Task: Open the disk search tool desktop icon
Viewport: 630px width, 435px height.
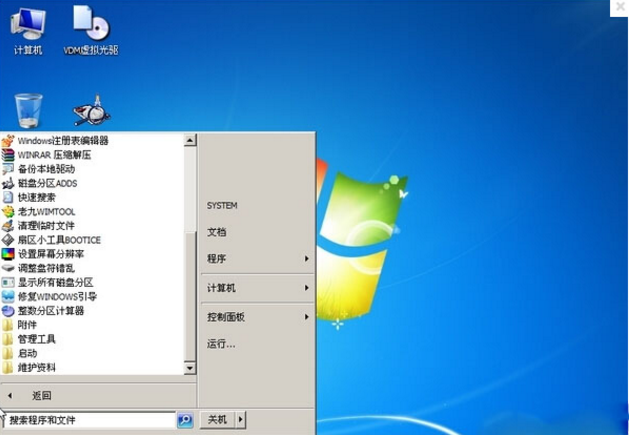Action: point(92,110)
